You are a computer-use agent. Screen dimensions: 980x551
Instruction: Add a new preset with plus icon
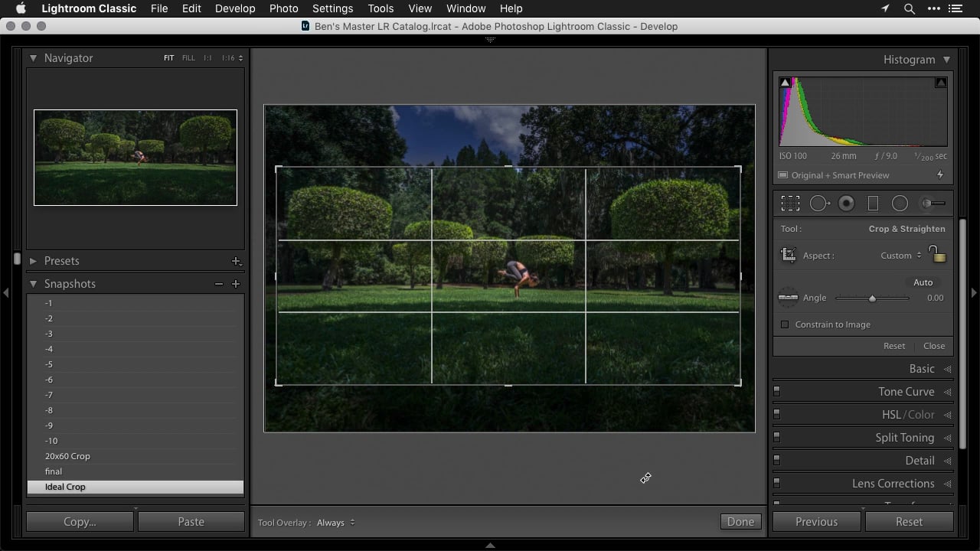click(236, 261)
